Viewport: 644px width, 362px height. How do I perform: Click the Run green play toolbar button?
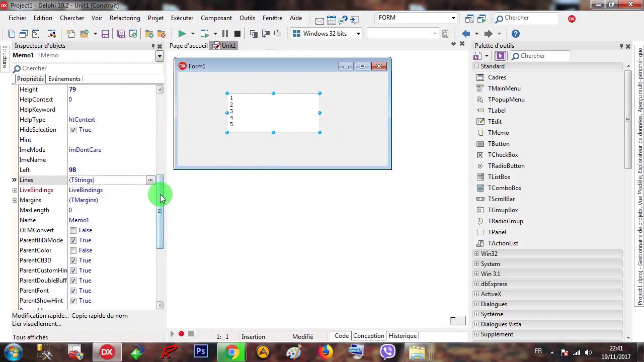point(182,34)
